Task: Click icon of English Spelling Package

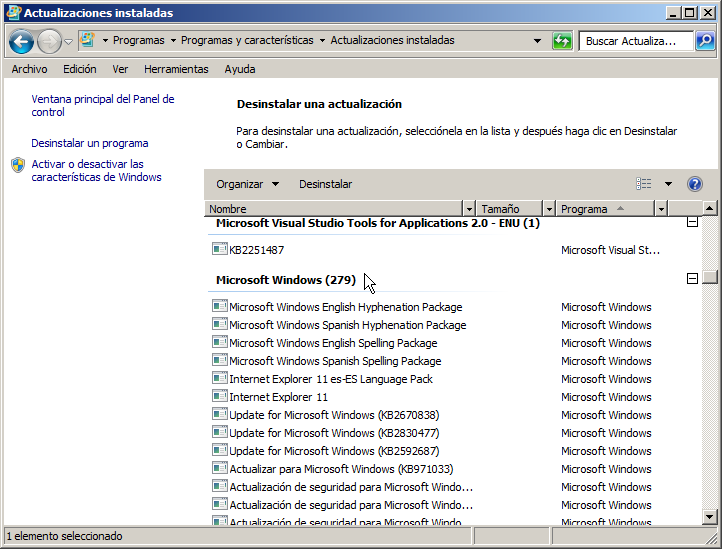Action: click(x=220, y=342)
